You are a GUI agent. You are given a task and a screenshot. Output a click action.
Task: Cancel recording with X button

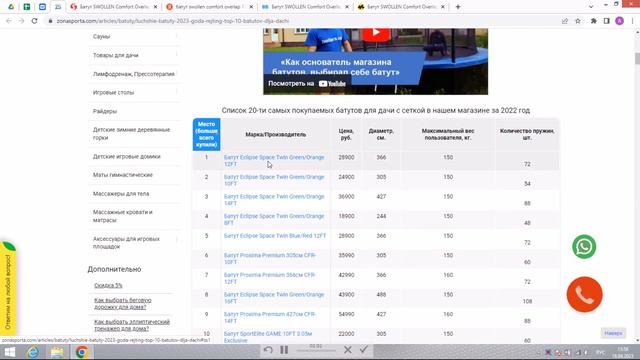tap(348, 350)
